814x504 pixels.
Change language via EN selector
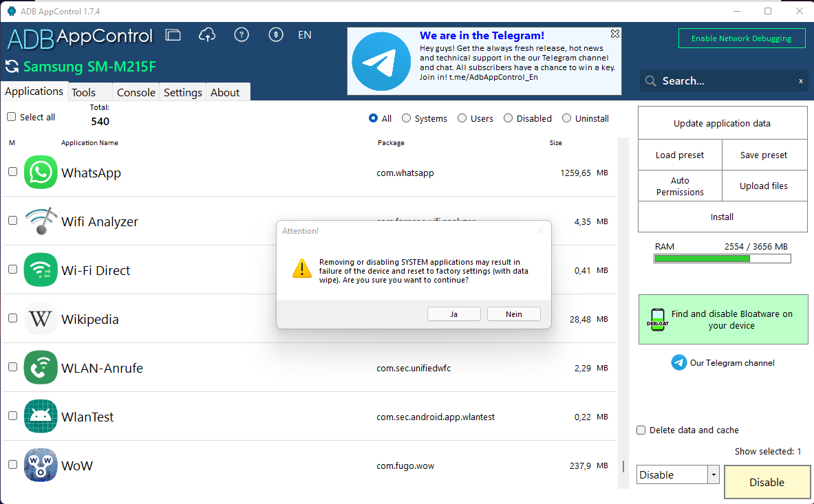click(x=305, y=35)
